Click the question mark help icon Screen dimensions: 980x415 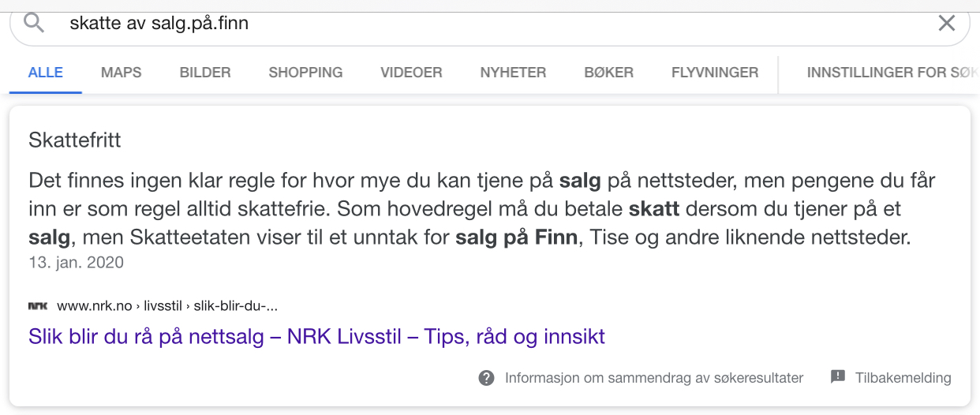[x=487, y=378]
